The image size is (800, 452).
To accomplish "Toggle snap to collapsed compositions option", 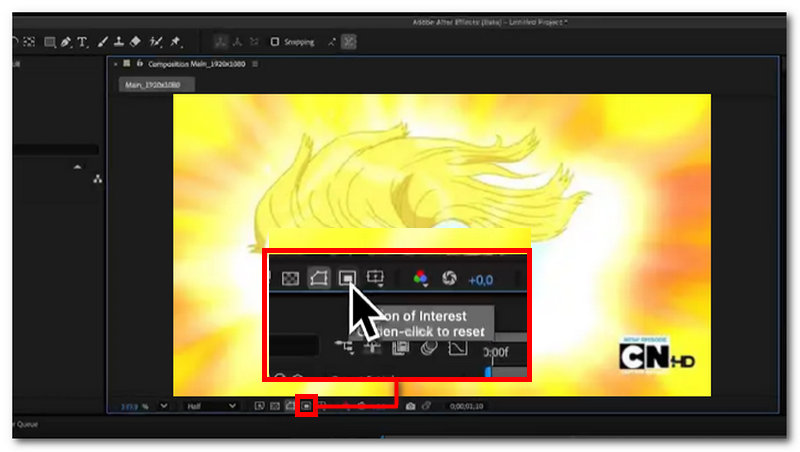I will [349, 42].
